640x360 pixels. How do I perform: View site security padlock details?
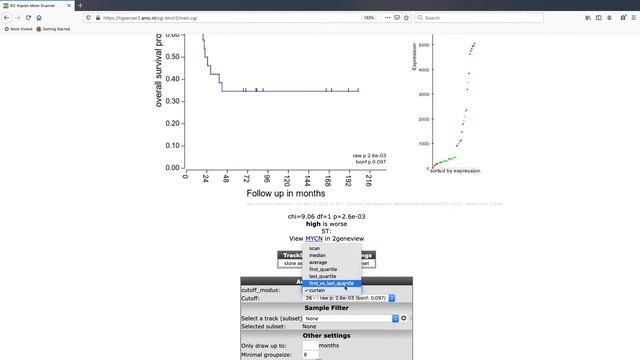(98, 18)
